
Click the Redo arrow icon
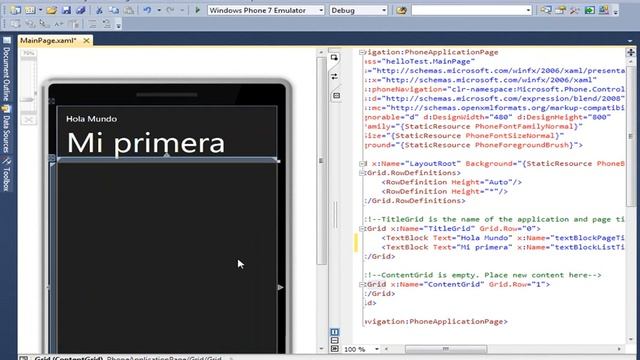point(170,10)
